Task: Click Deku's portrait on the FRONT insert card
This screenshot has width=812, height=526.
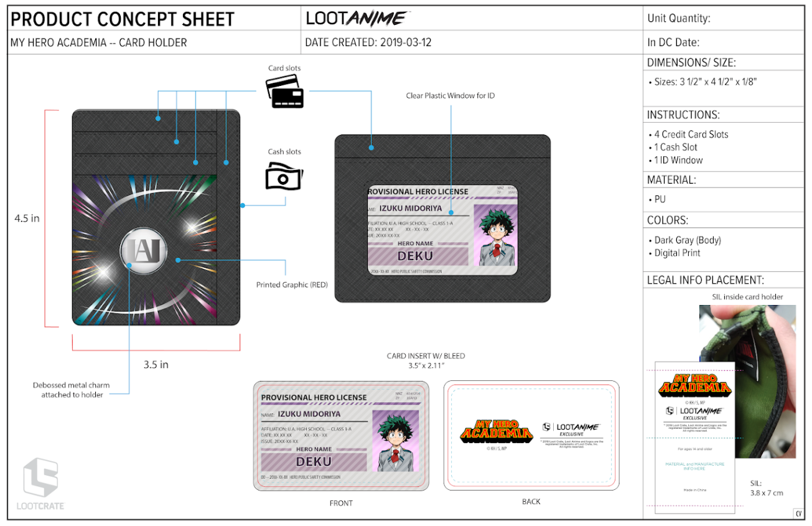Action: coord(396,441)
